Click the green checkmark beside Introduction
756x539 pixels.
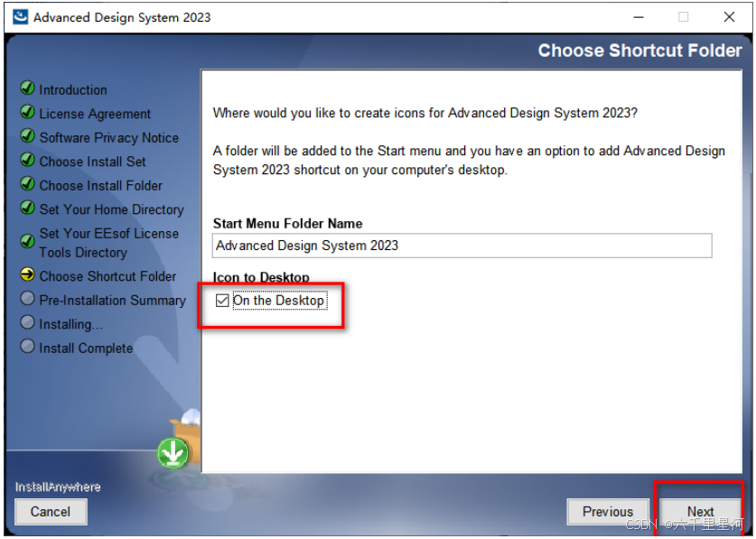coord(28,89)
